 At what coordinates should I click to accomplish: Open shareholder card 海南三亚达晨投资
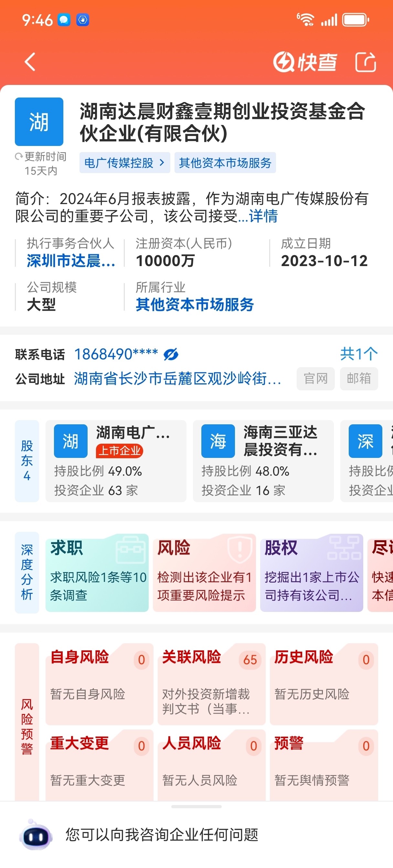point(263,461)
